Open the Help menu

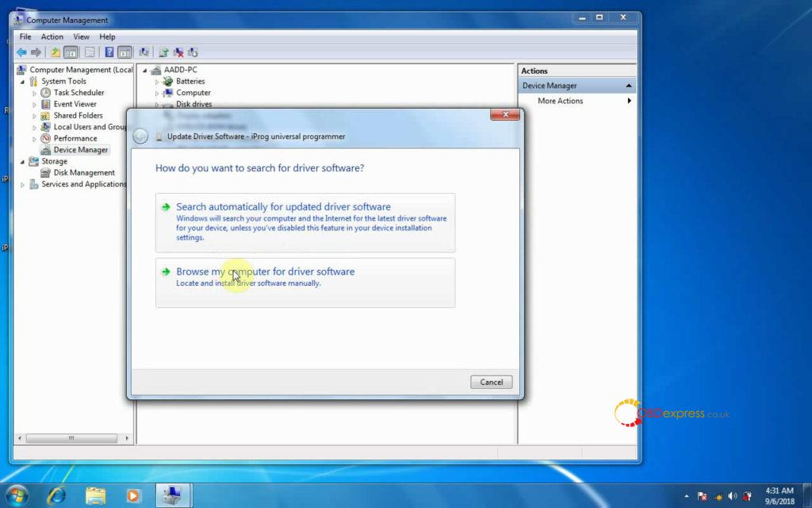tap(107, 37)
